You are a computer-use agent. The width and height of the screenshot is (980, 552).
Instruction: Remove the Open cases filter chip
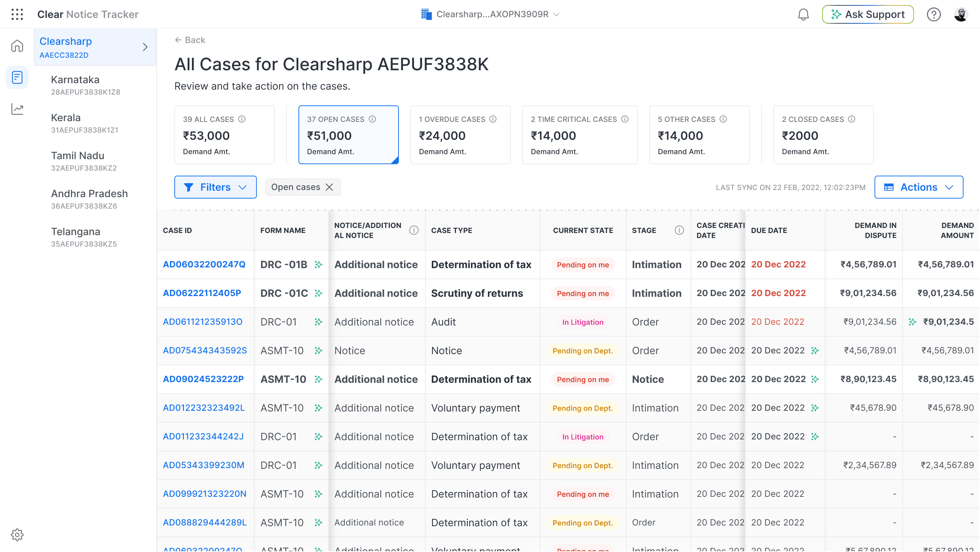pyautogui.click(x=329, y=187)
